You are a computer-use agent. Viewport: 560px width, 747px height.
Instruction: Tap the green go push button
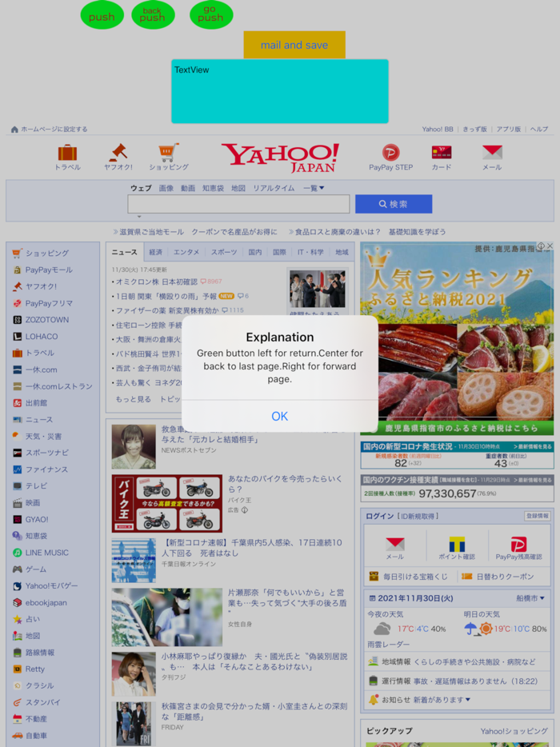coord(211,15)
